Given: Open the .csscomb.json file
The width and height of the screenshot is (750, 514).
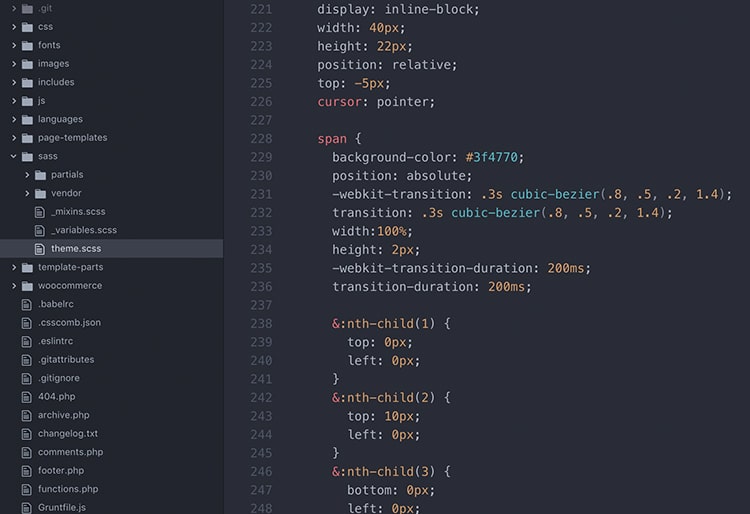Looking at the screenshot, I should pos(69,323).
